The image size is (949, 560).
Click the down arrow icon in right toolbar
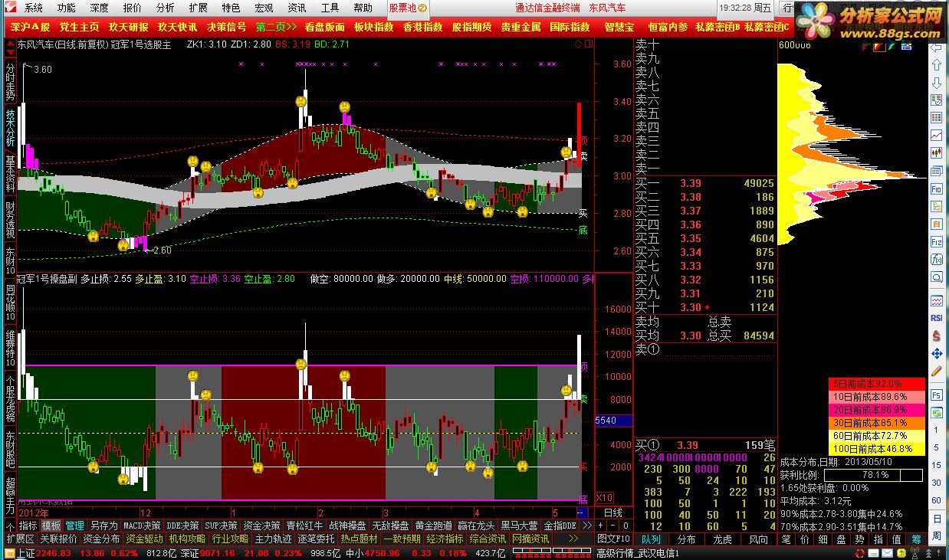click(936, 83)
